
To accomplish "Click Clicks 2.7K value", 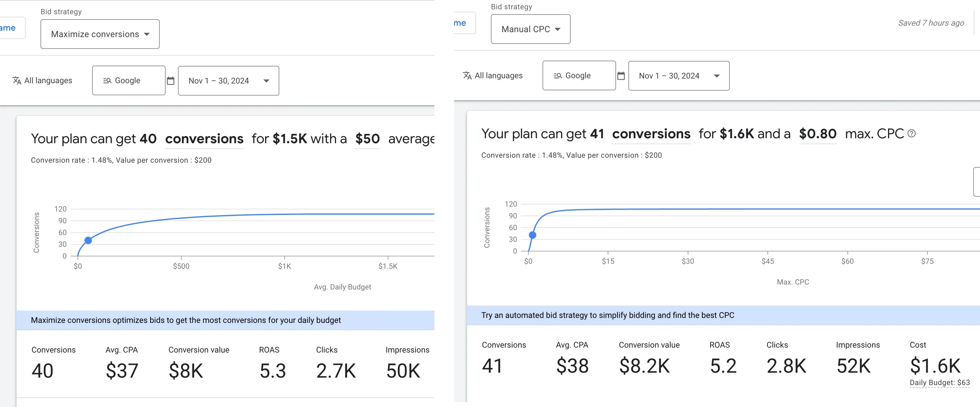I will (x=336, y=371).
